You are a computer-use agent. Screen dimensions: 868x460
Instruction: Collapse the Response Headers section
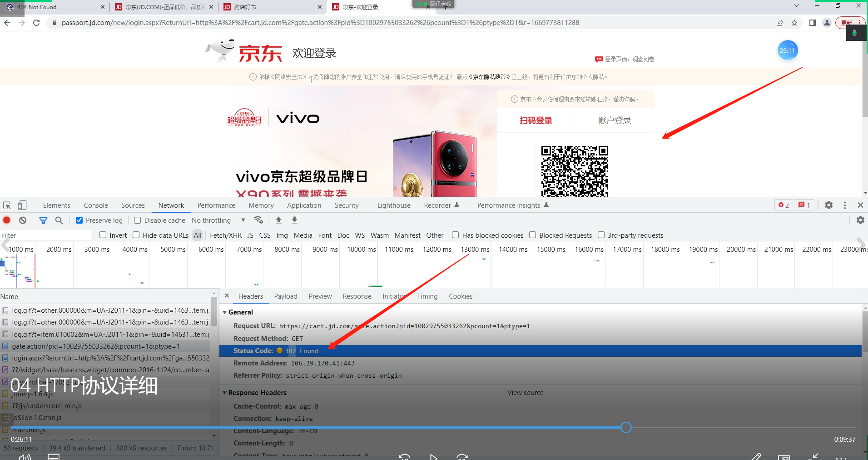click(x=224, y=393)
